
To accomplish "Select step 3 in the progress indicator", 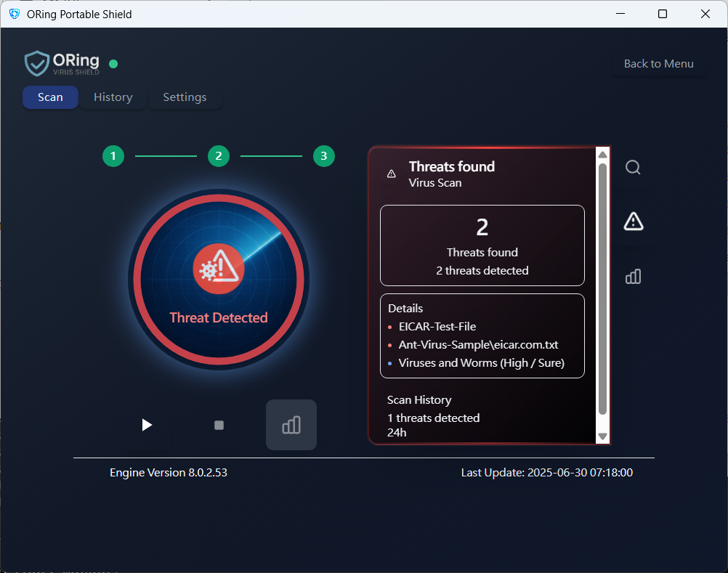I will click(x=323, y=155).
